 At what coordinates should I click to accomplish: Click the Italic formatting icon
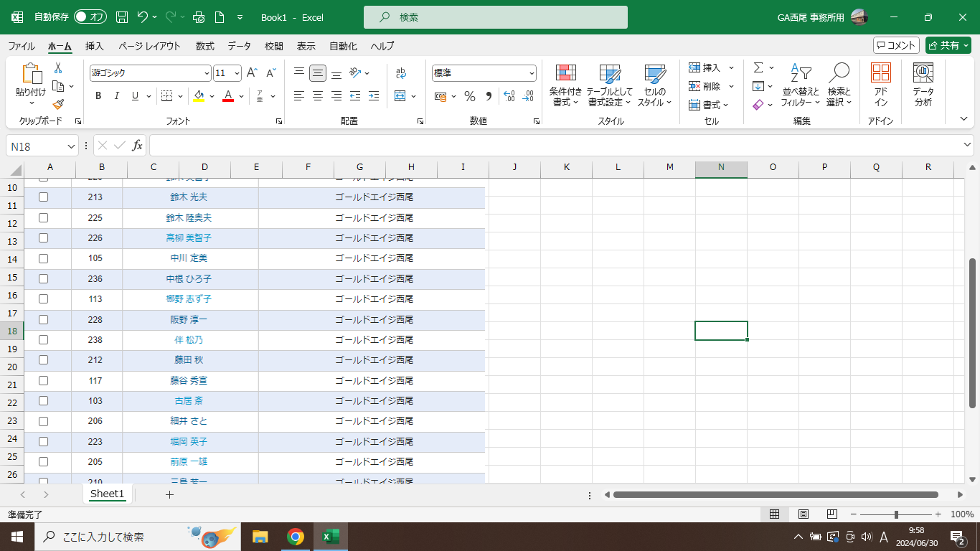[x=116, y=96]
